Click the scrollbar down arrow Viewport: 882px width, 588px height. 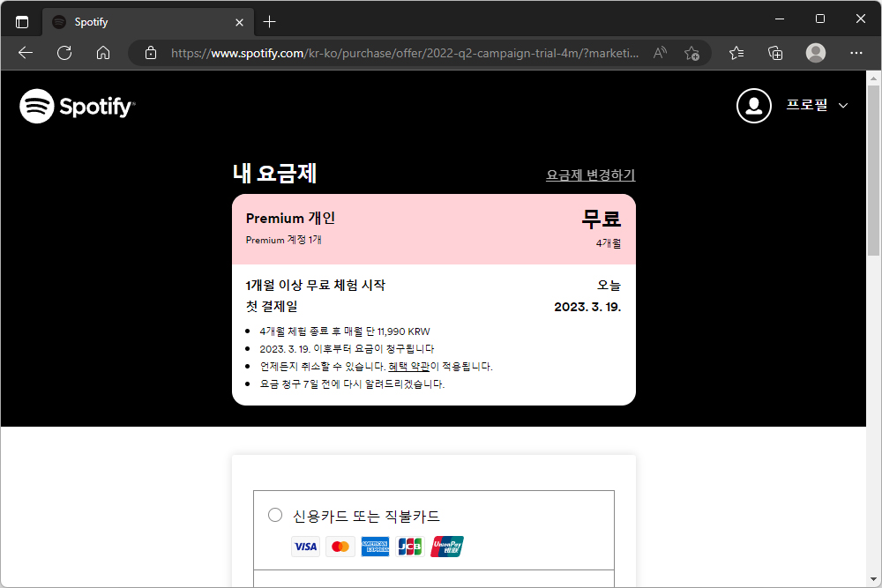[x=873, y=579]
